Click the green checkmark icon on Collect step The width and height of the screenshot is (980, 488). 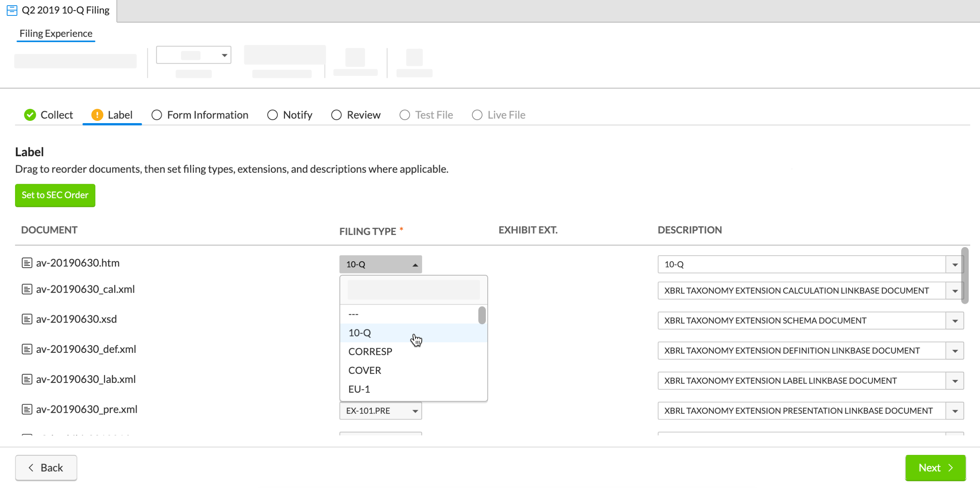click(30, 115)
